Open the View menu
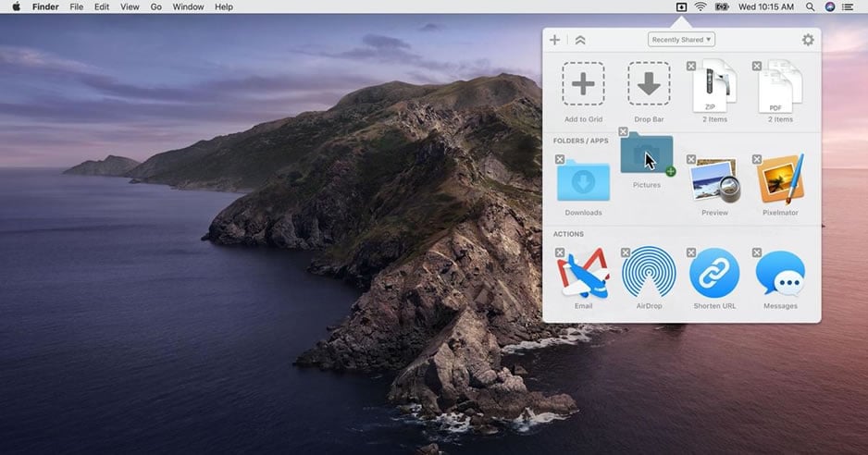The height and width of the screenshot is (455, 868). (x=130, y=6)
